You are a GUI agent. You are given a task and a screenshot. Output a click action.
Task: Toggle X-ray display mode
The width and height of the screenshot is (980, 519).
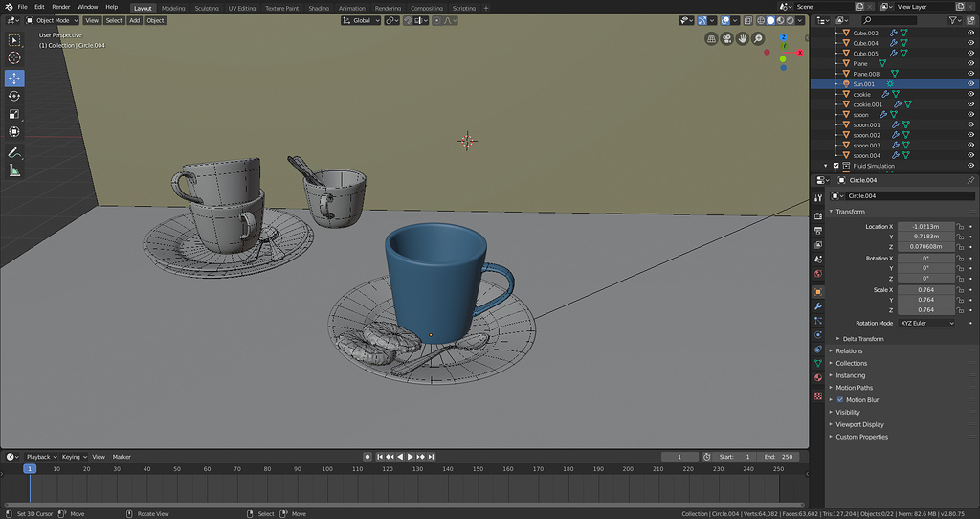click(748, 21)
